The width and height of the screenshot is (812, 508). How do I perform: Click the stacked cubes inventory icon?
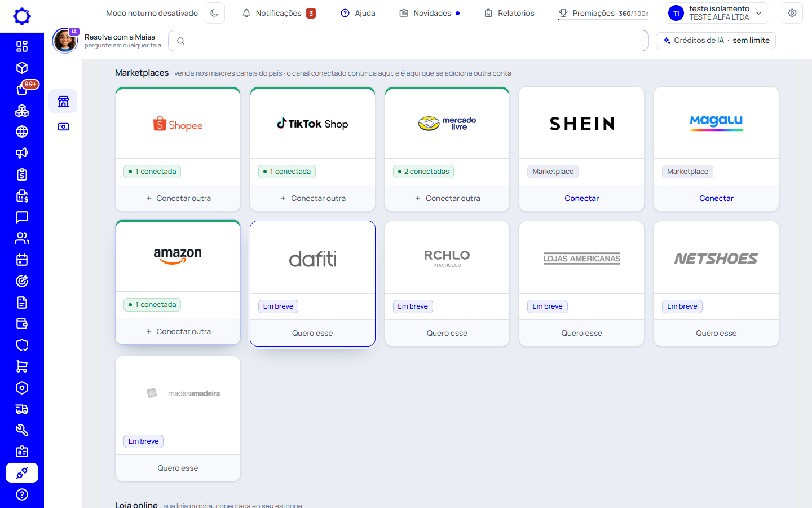22,111
